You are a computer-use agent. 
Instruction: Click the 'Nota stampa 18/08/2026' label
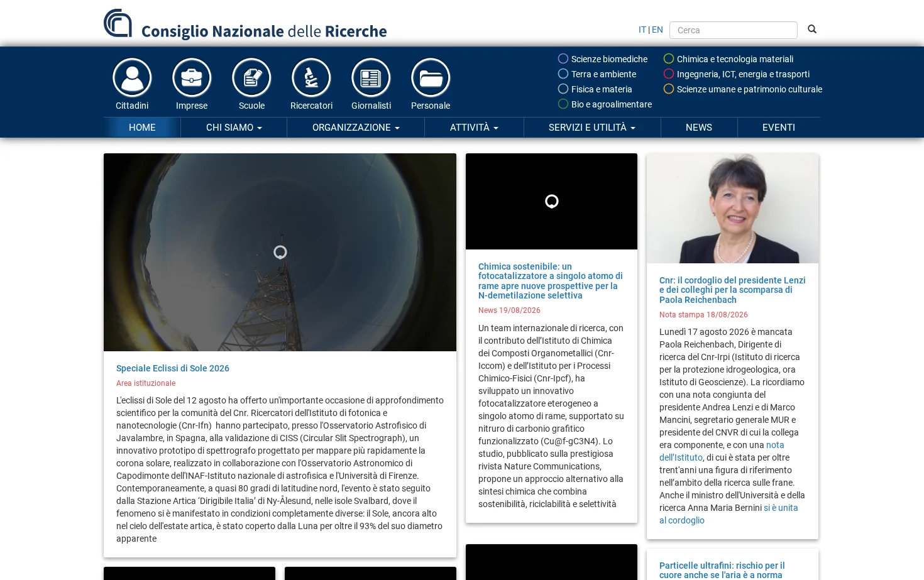tap(703, 315)
